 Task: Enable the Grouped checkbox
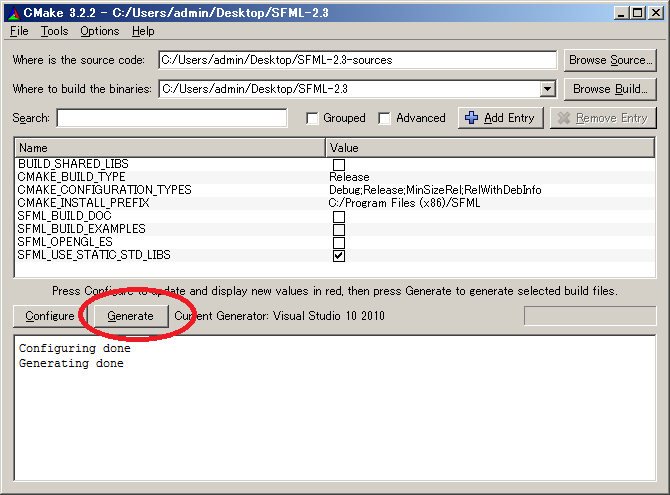[312, 118]
